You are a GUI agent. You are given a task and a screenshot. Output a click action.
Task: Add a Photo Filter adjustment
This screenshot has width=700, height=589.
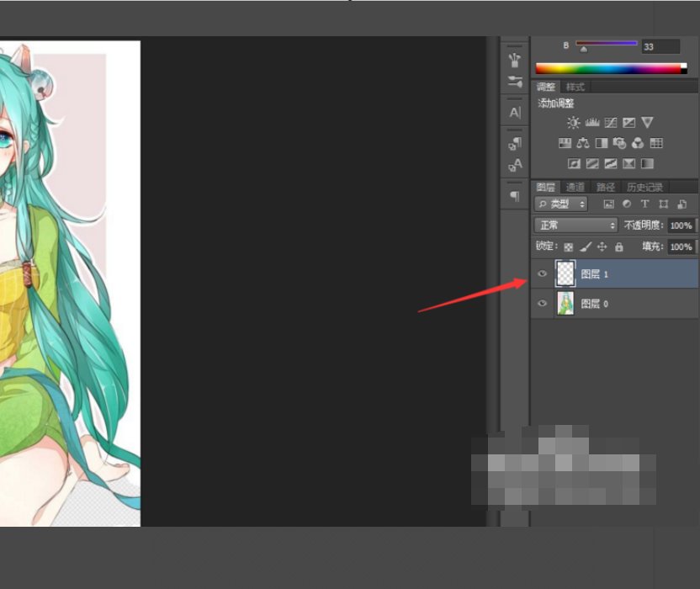click(x=621, y=143)
